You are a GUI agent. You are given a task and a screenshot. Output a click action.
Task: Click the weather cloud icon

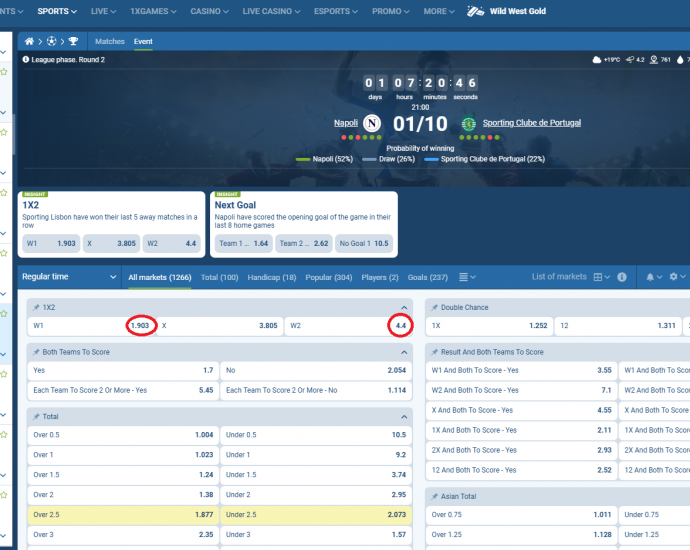point(597,59)
